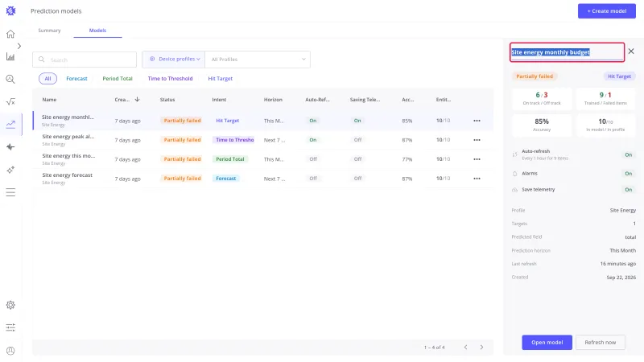644x362 pixels.
Task: Sort by Name column header
Action: tap(49, 99)
